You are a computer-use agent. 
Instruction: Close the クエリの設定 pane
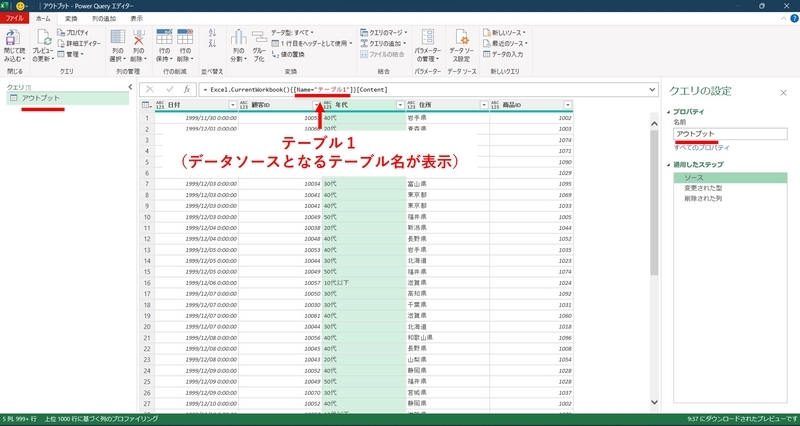[x=783, y=92]
